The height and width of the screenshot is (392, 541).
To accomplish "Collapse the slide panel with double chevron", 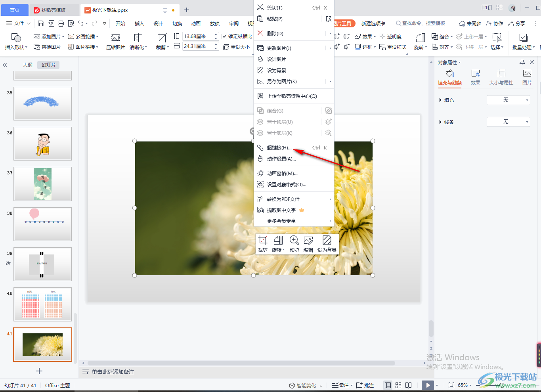I will (x=5, y=65).
